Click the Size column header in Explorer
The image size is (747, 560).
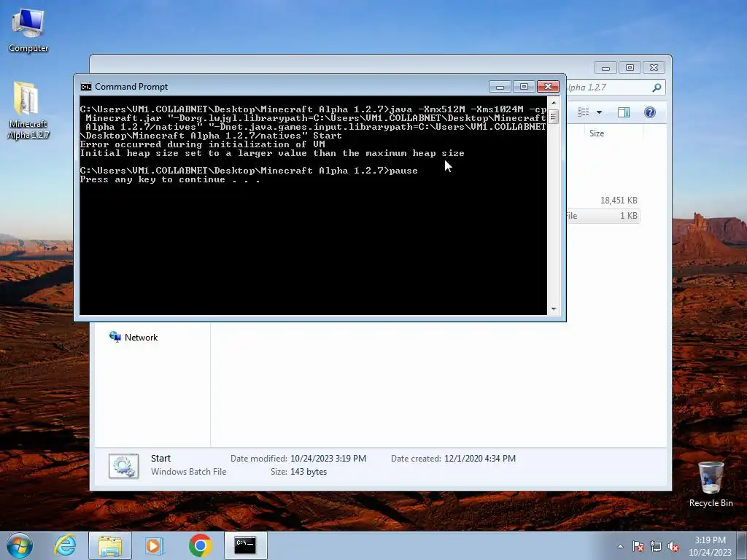(613, 133)
